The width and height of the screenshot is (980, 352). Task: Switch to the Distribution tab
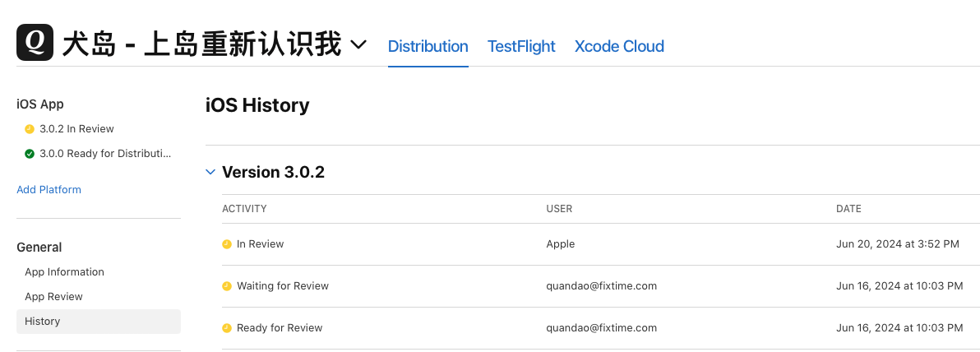pyautogui.click(x=428, y=46)
